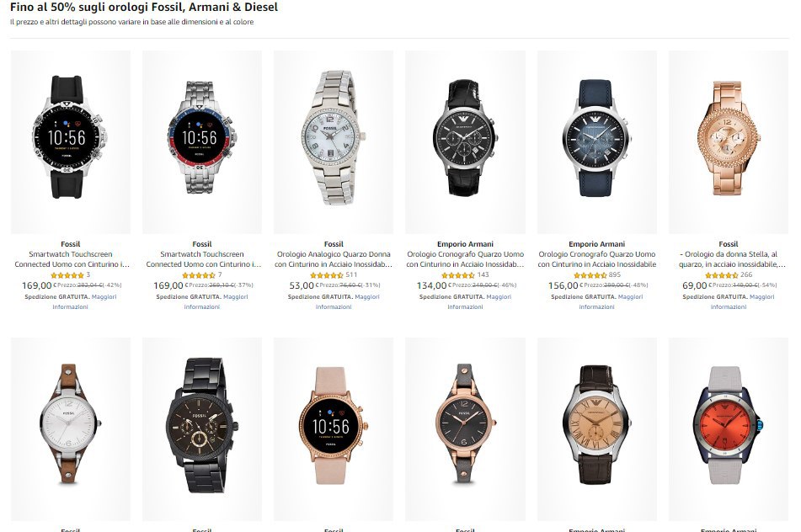Screen dimensions: 801x532
Task: Open the pink strap Fossil smartwatch image
Action: (334, 428)
